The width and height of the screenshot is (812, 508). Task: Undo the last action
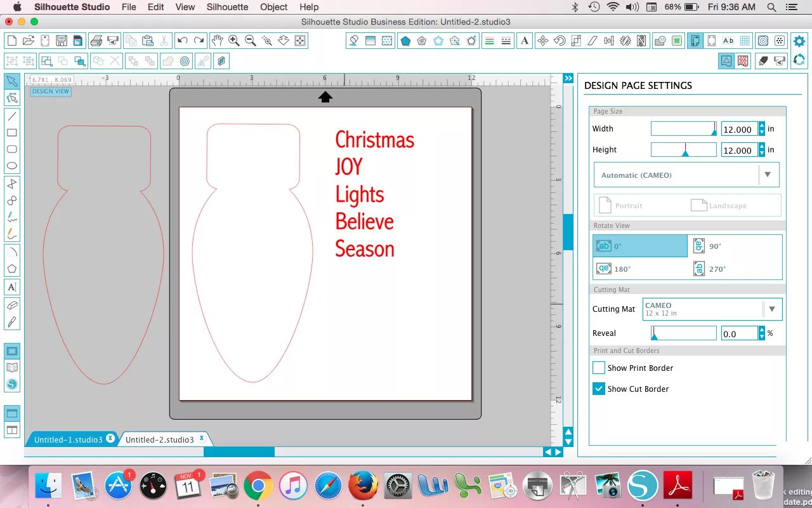point(183,41)
